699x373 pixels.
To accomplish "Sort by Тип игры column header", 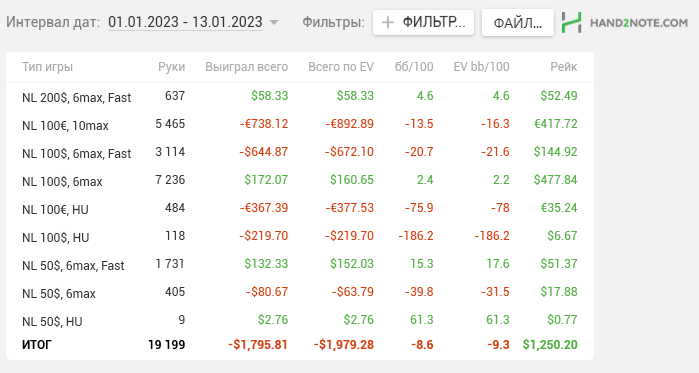I will (x=47, y=67).
